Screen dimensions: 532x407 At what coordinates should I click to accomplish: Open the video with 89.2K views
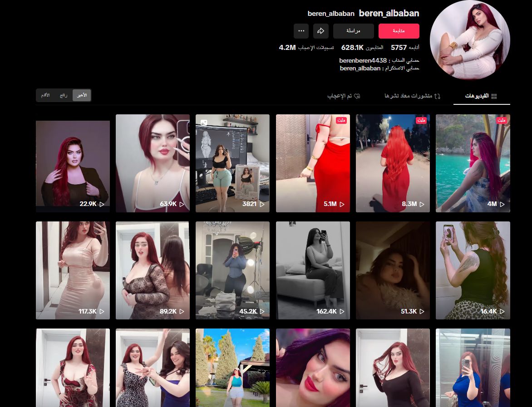pos(153,270)
